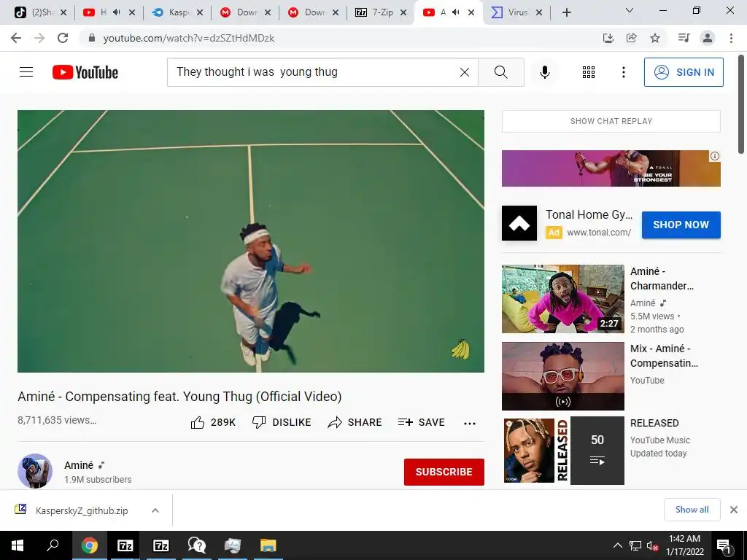
Task: Open Aminé channel avatar
Action: [x=35, y=471]
